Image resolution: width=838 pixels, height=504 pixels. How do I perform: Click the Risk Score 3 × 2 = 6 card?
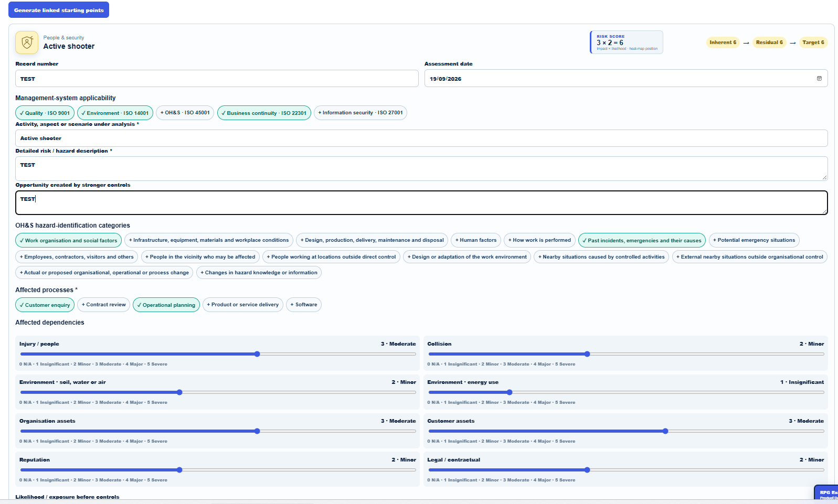627,42
